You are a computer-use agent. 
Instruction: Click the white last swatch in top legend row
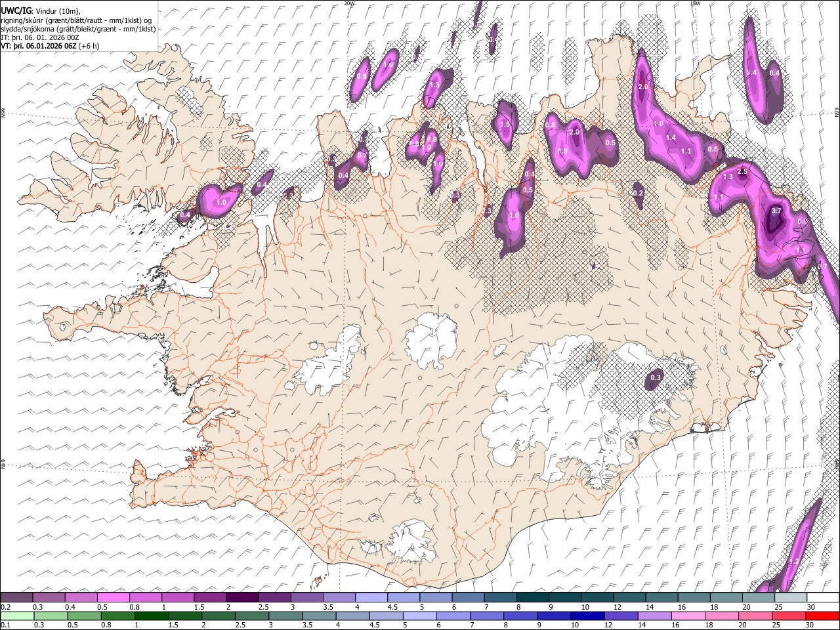coord(823,597)
